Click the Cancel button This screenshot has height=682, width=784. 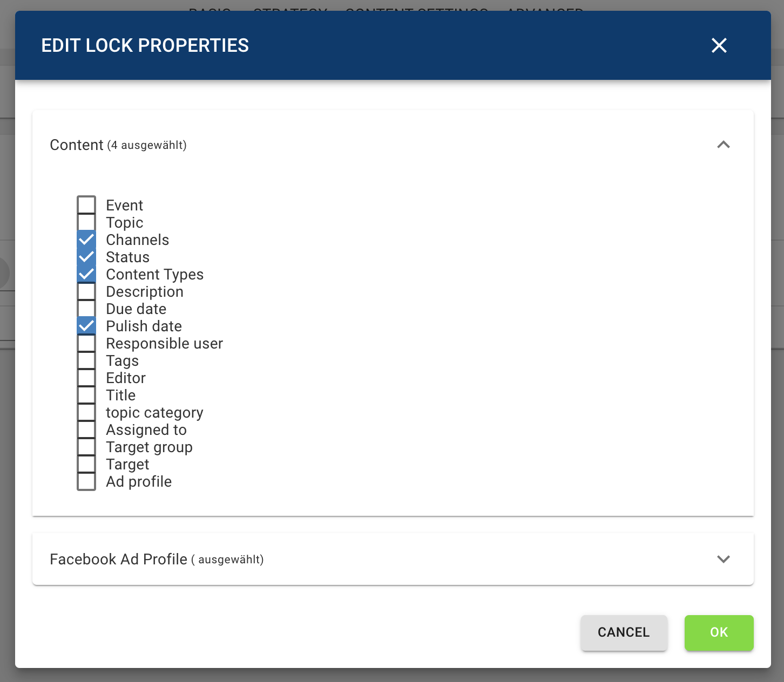624,632
